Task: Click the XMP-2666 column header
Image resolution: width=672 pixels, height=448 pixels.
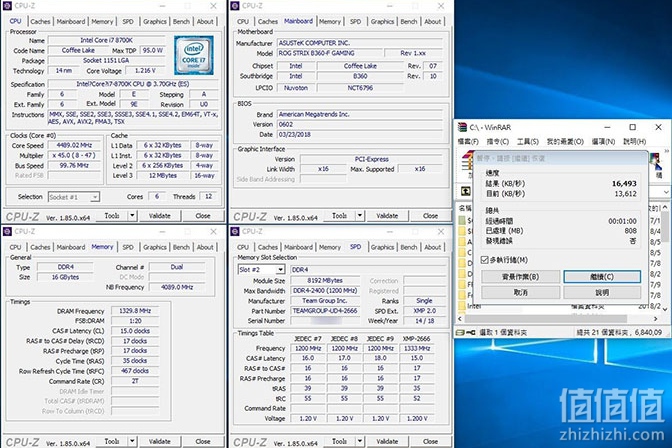Action: 417,339
